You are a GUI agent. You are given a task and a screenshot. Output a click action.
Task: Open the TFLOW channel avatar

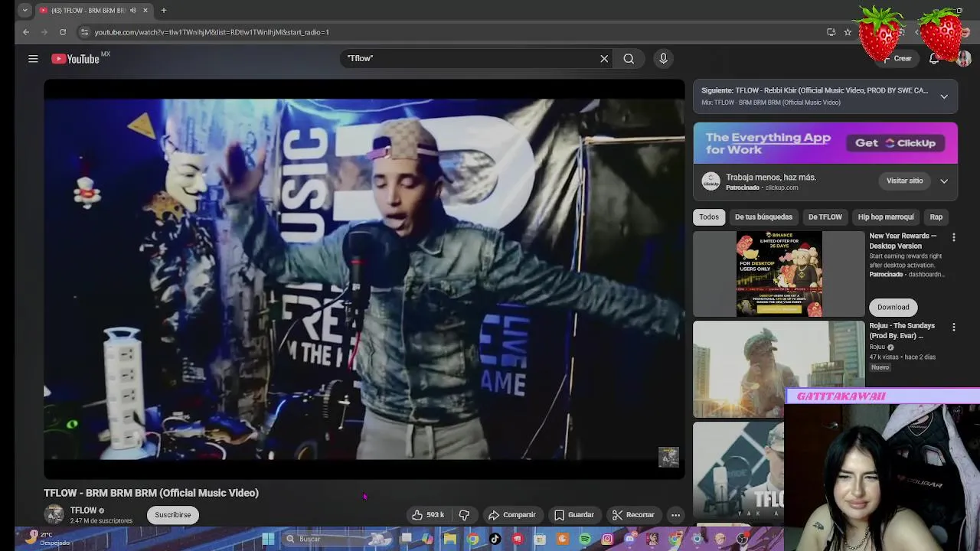point(54,515)
